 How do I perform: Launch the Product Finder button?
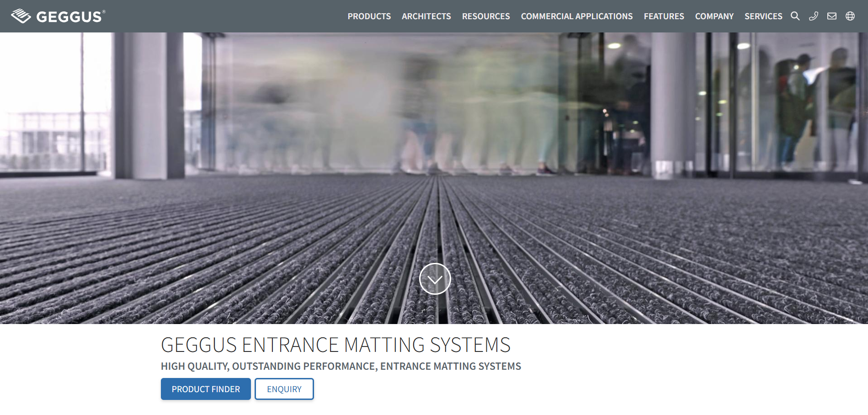(x=206, y=389)
